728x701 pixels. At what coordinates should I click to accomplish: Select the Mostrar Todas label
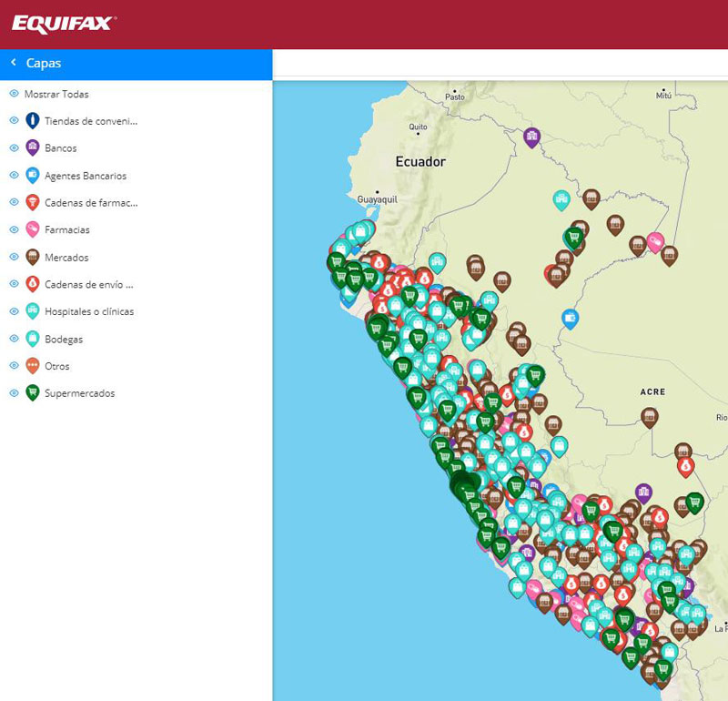(56, 95)
